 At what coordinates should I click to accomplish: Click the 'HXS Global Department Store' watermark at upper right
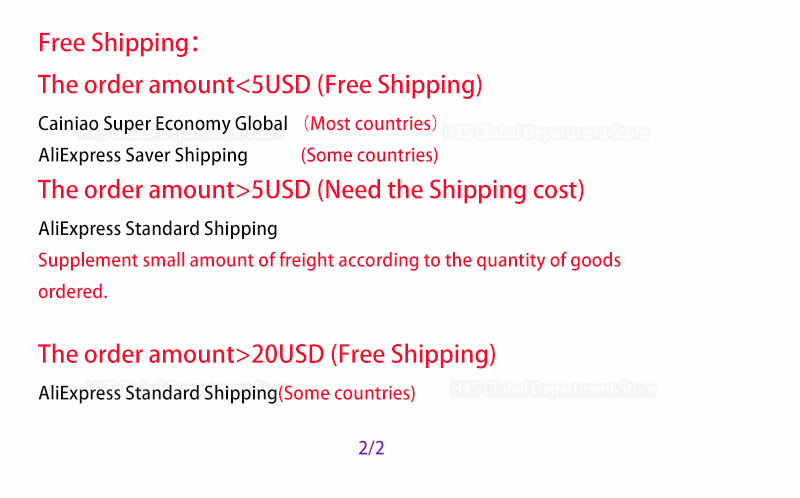[545, 134]
